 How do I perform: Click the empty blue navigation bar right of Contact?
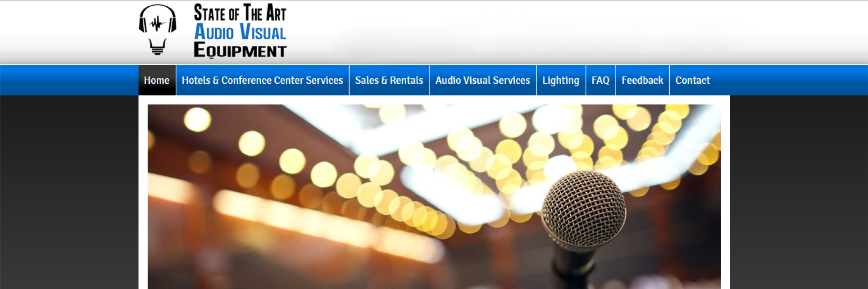(792, 80)
